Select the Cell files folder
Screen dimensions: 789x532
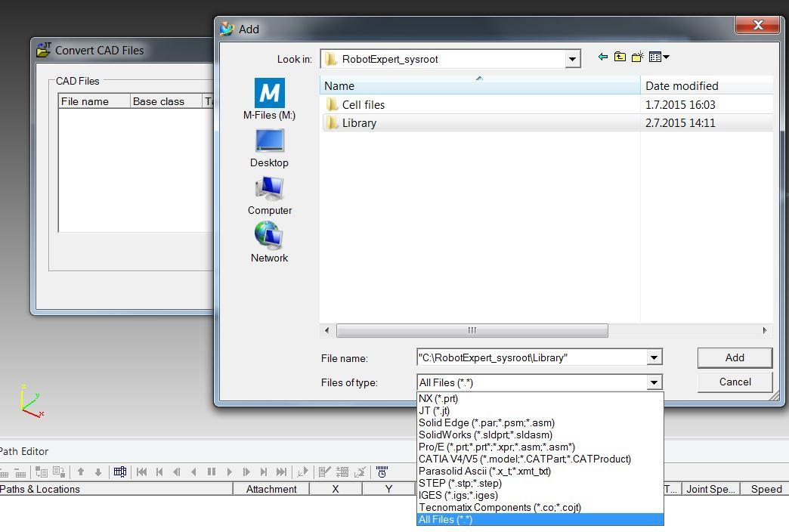(546, 105)
